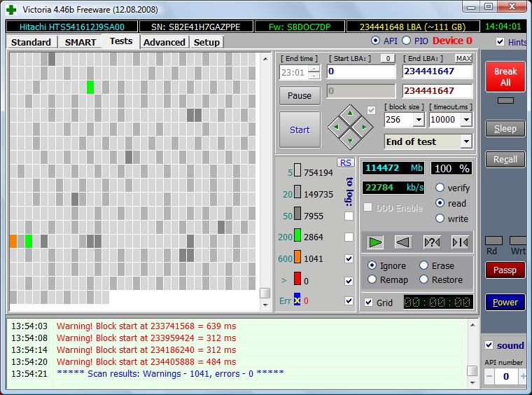Click the left arrow of the navigation diamond
Screen dimensions: 532x395
[x=336, y=127]
